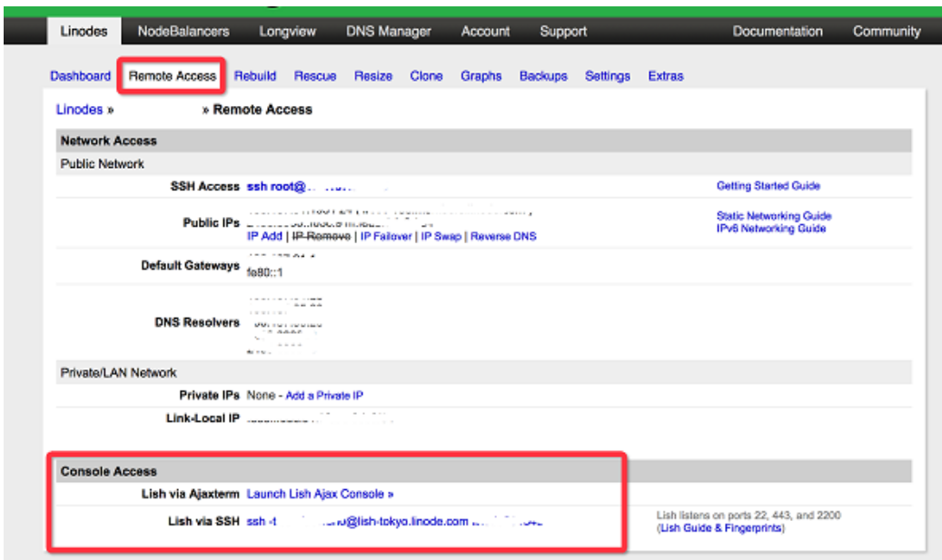Click the IP Add link
This screenshot has height=560, width=942.
pos(264,236)
